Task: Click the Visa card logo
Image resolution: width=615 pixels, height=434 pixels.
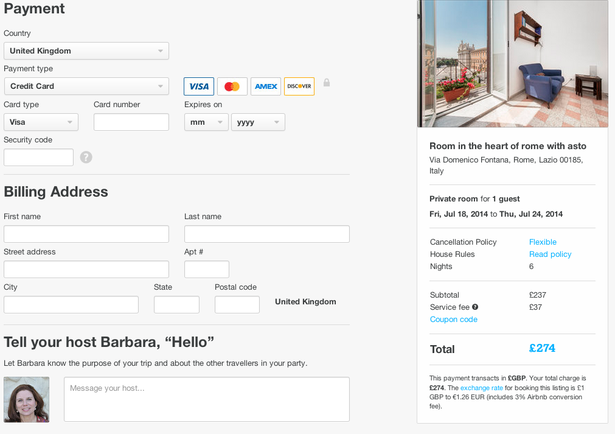Action: (x=199, y=86)
